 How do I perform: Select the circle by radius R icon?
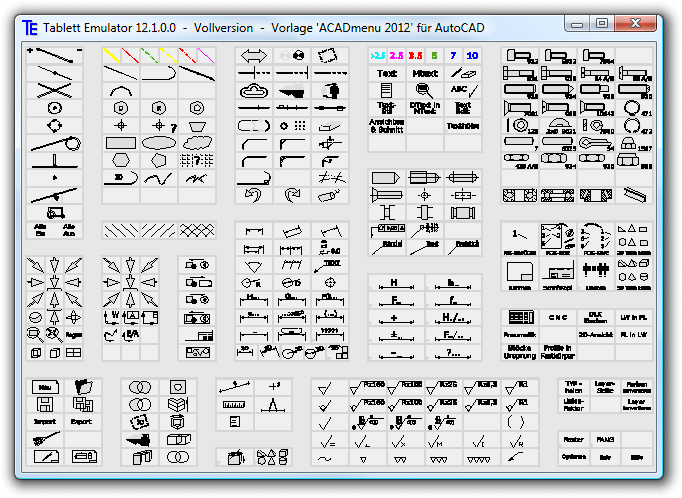click(159, 108)
